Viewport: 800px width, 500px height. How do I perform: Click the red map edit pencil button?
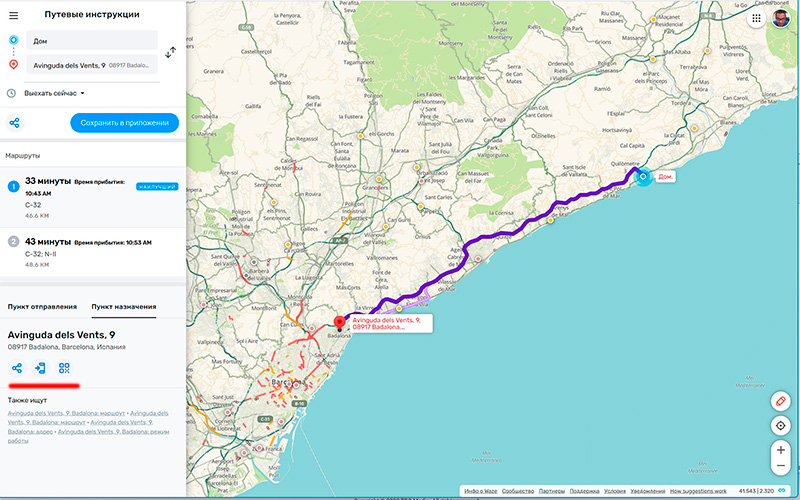pos(781,401)
